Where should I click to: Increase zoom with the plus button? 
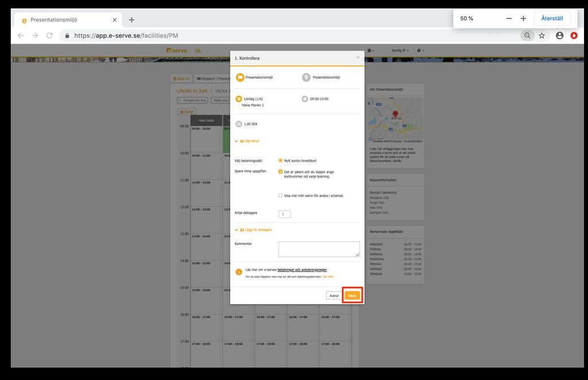524,18
